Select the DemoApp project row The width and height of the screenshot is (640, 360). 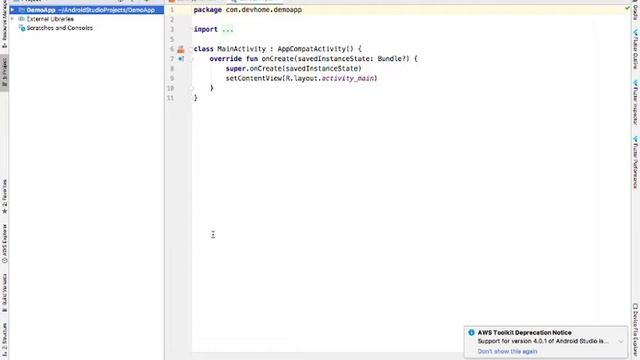(87, 10)
